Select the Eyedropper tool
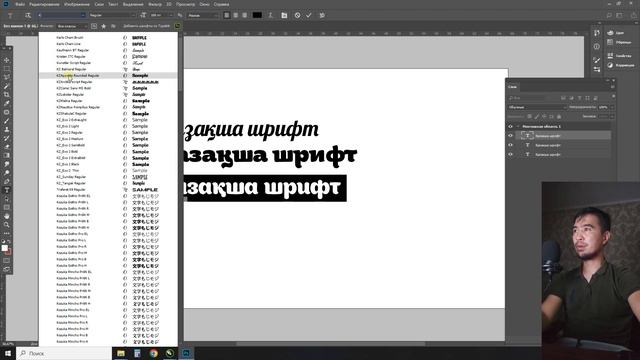 [x=7, y=103]
